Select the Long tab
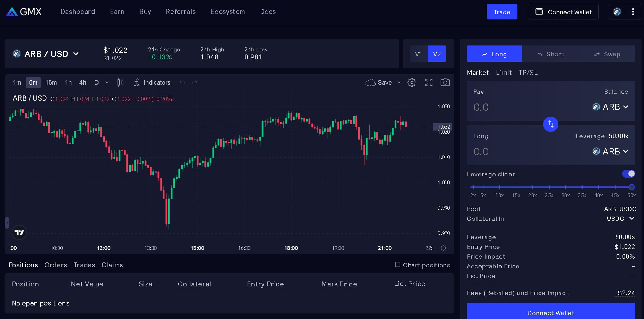 tap(494, 54)
